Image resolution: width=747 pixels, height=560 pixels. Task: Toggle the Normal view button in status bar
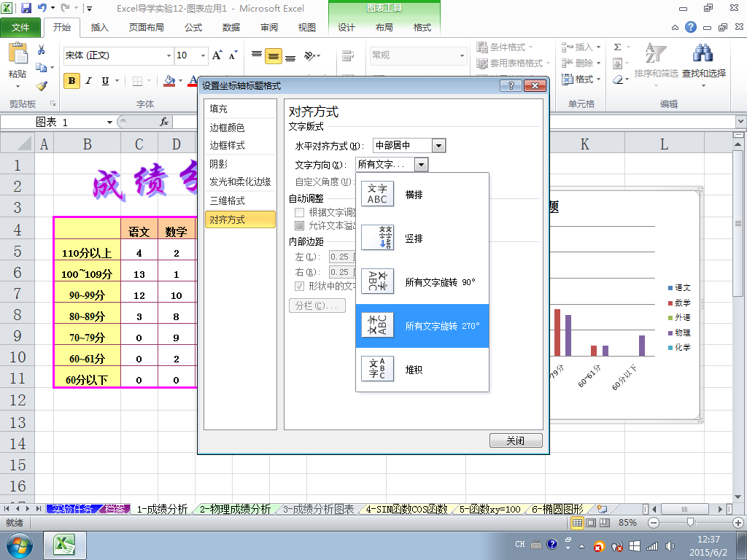(x=577, y=523)
